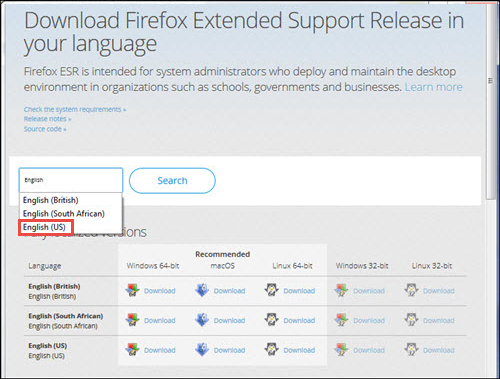Image resolution: width=500 pixels, height=379 pixels.
Task: Click the macOS column header
Action: 222,266
